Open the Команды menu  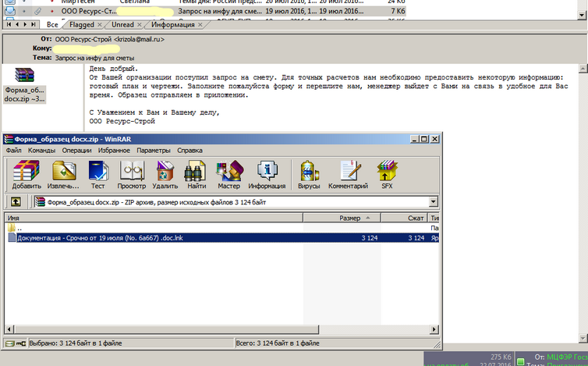click(41, 150)
